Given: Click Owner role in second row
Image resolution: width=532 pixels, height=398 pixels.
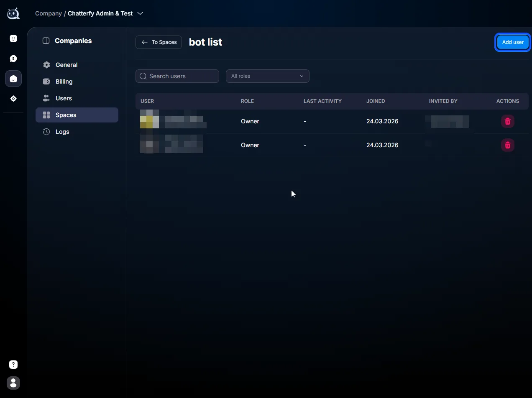Looking at the screenshot, I should [x=250, y=145].
